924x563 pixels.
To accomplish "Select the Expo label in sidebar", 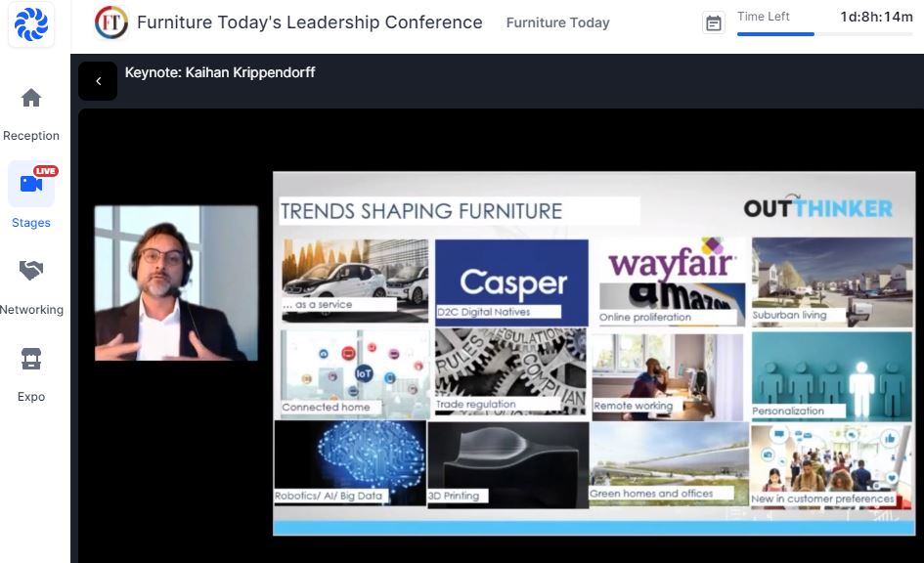I will click(31, 396).
